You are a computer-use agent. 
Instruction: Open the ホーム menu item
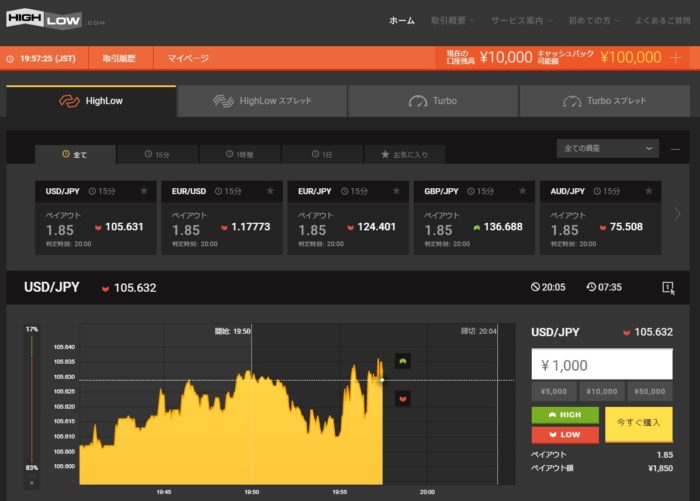(402, 21)
